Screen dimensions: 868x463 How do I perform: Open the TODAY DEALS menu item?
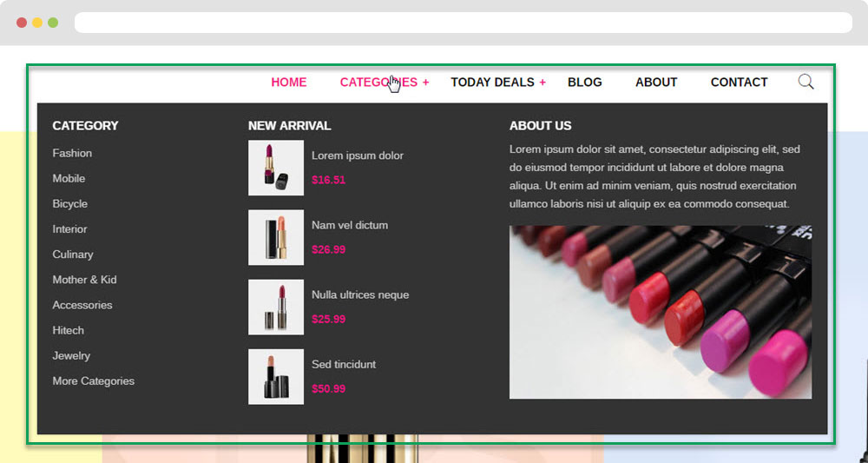[x=492, y=82]
